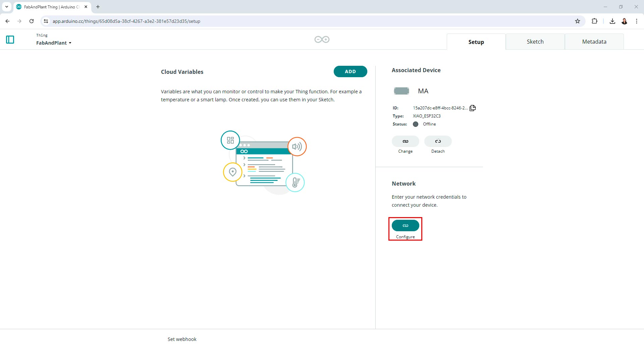This screenshot has width=644, height=349.
Task: Reload the current page
Action: 32,21
